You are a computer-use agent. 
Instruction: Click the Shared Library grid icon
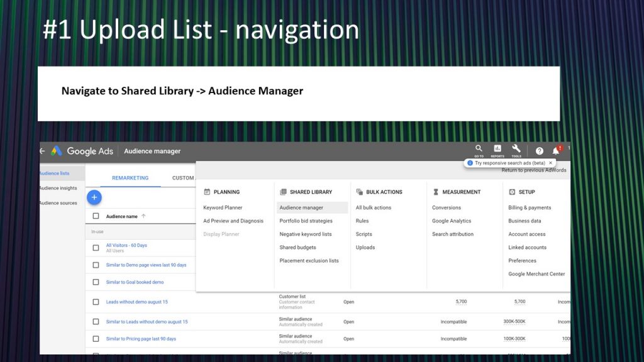[x=283, y=192]
